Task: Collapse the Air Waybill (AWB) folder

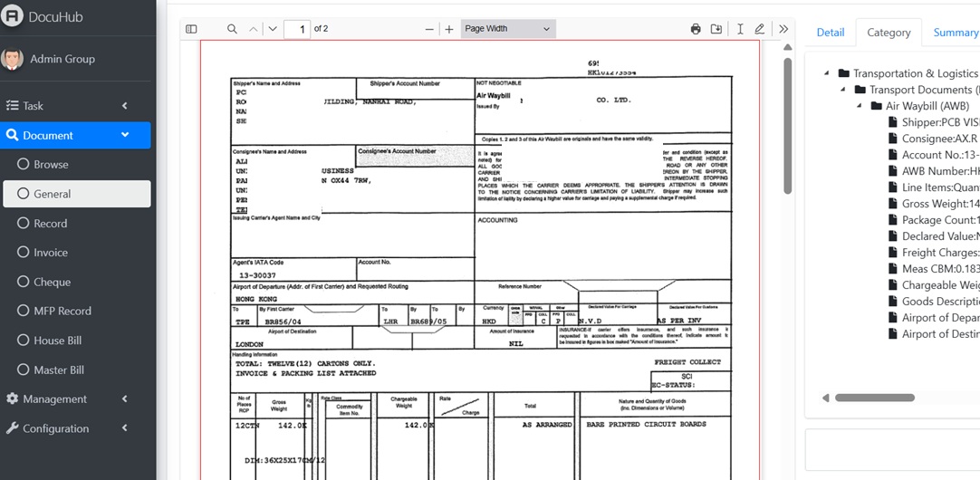Action: pos(860,106)
